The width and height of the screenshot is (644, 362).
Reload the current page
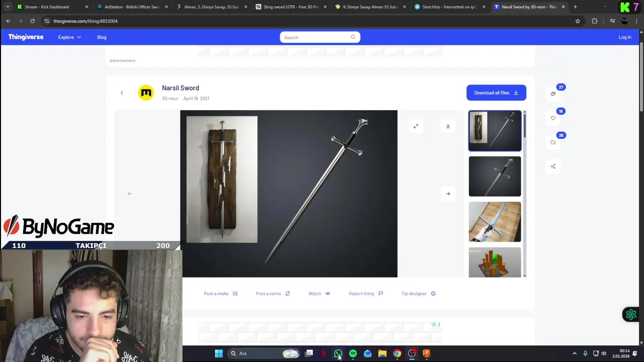[x=32, y=21]
